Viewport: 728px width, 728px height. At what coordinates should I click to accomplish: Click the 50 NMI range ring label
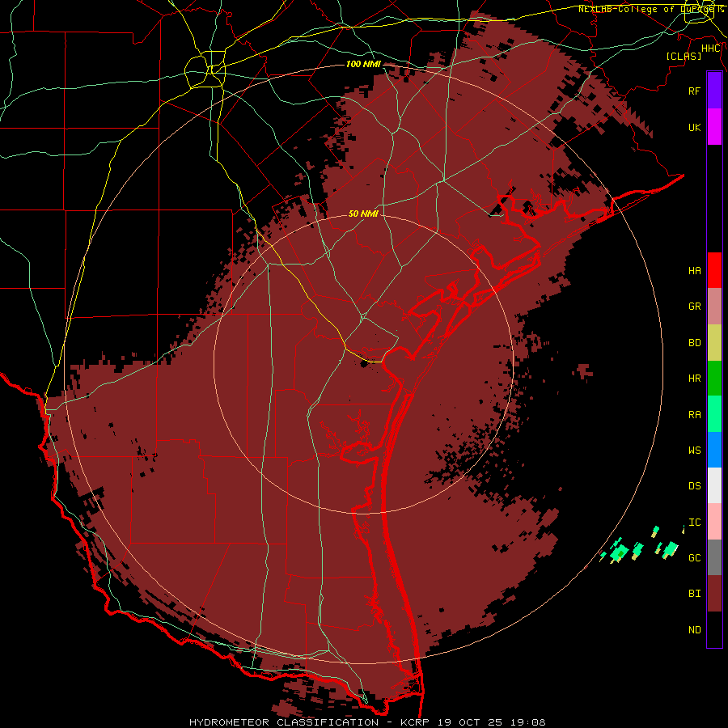click(x=363, y=214)
